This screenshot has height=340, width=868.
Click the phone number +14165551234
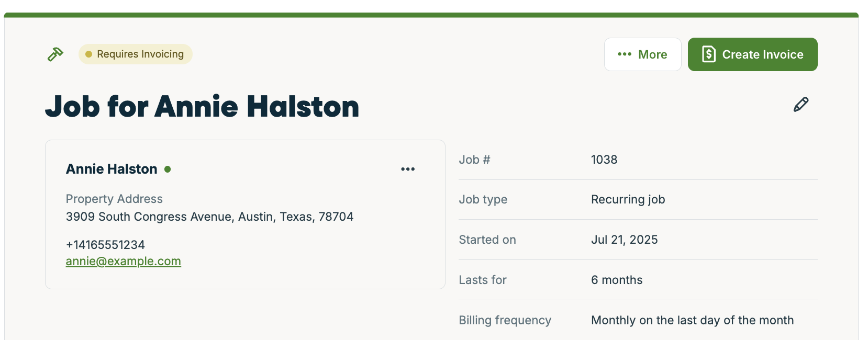pyautogui.click(x=105, y=245)
